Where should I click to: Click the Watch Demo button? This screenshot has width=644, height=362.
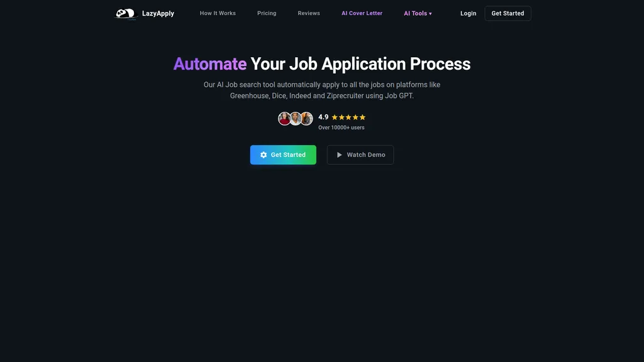coord(360,155)
